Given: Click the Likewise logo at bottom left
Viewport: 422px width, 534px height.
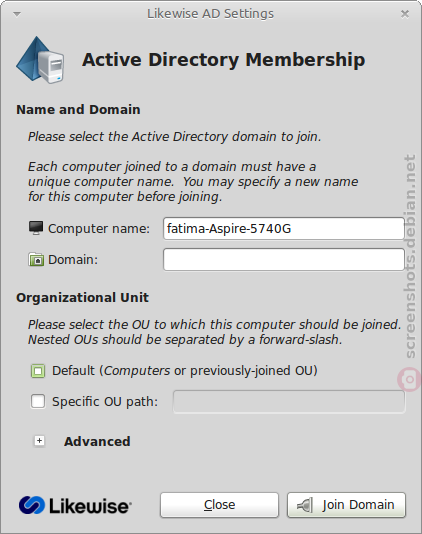Looking at the screenshot, I should pyautogui.click(x=75, y=505).
